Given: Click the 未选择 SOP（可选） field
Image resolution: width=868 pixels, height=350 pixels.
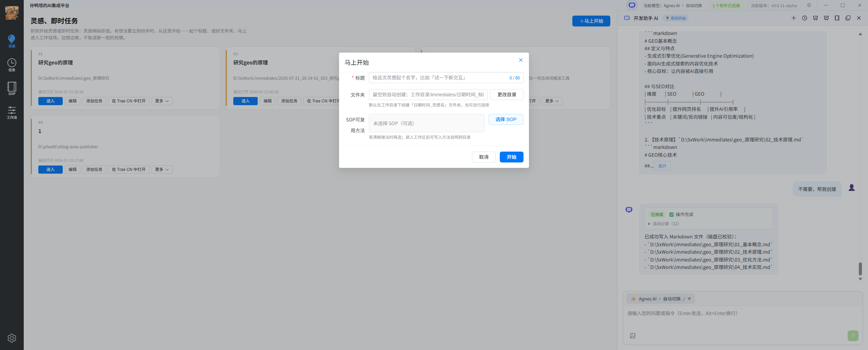Looking at the screenshot, I should click(427, 123).
